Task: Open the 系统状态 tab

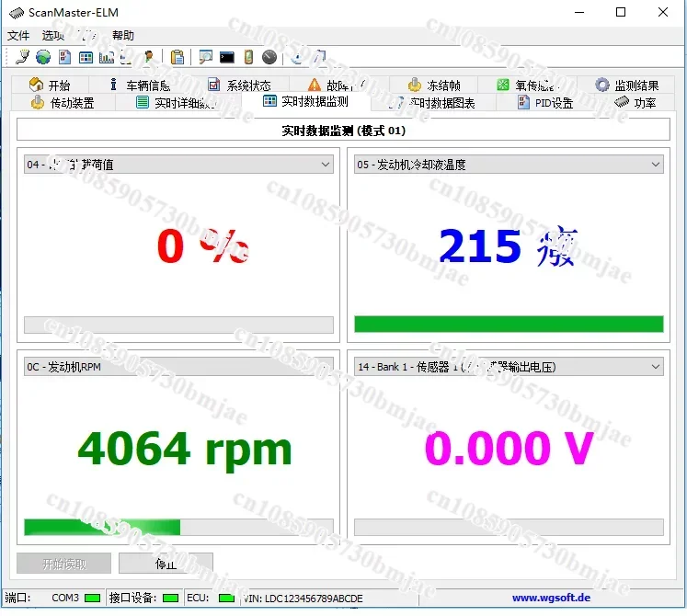Action: [239, 85]
